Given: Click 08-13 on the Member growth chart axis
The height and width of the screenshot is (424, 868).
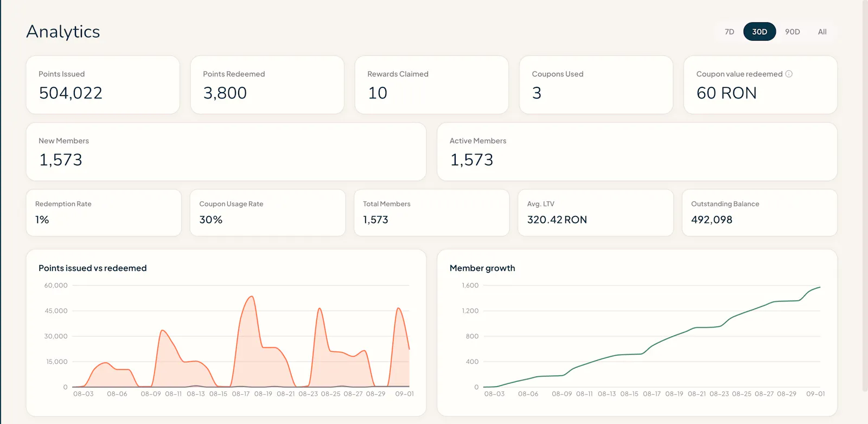Looking at the screenshot, I should (x=607, y=394).
